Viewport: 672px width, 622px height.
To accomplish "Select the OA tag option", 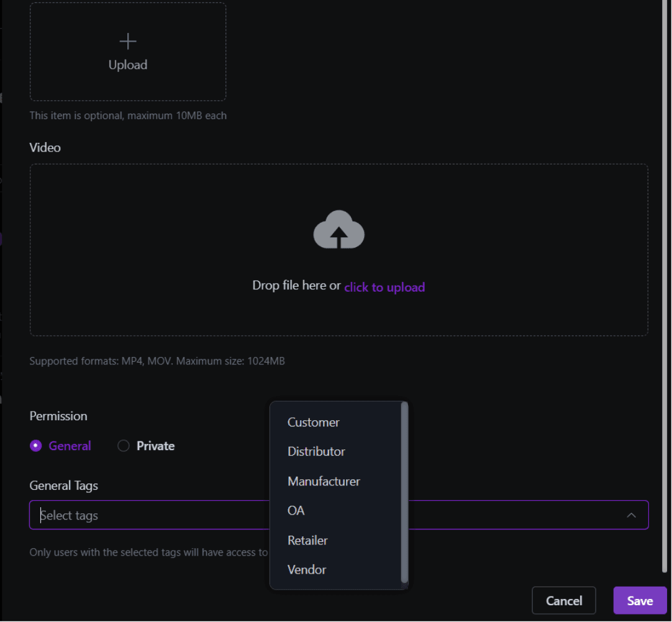I will [296, 510].
